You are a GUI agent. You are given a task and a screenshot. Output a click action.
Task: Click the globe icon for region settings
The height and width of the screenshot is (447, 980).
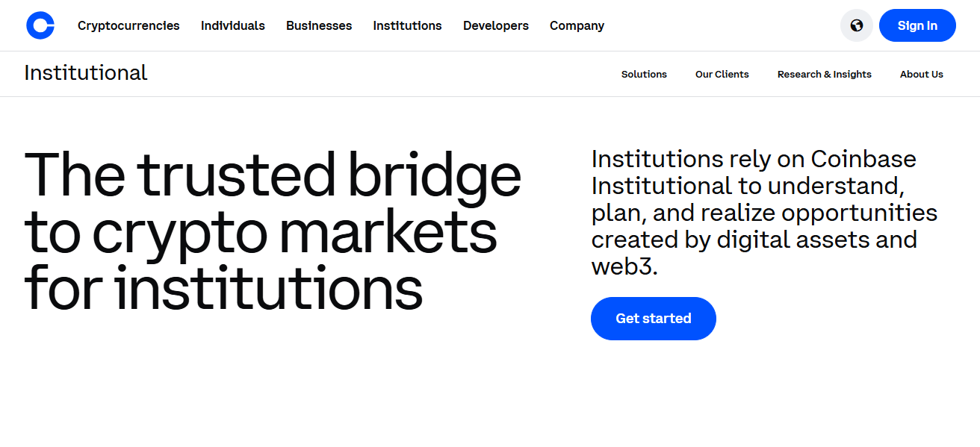[856, 25]
